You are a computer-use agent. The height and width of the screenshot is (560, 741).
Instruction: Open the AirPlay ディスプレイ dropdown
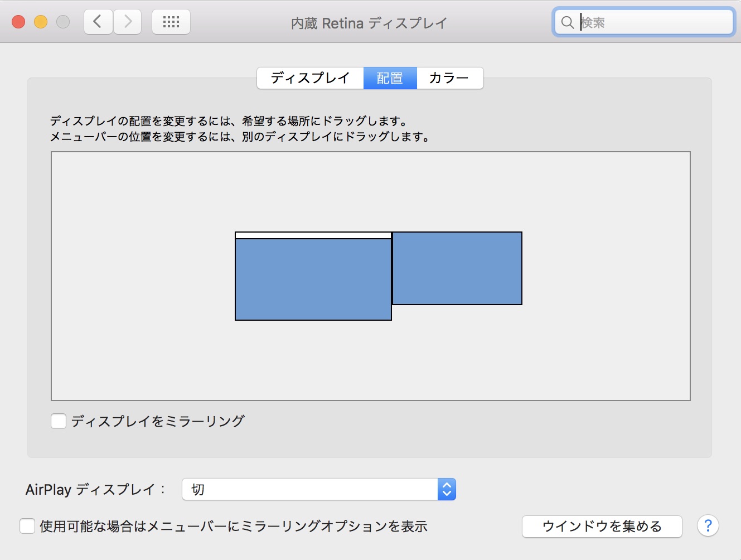[319, 490]
